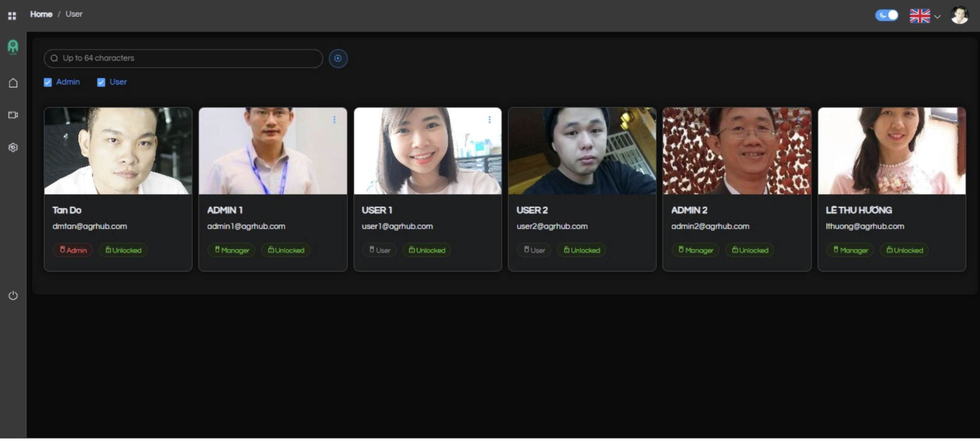Uncheck the User filter checkbox
Screen dimensions: 980x441
tap(101, 82)
